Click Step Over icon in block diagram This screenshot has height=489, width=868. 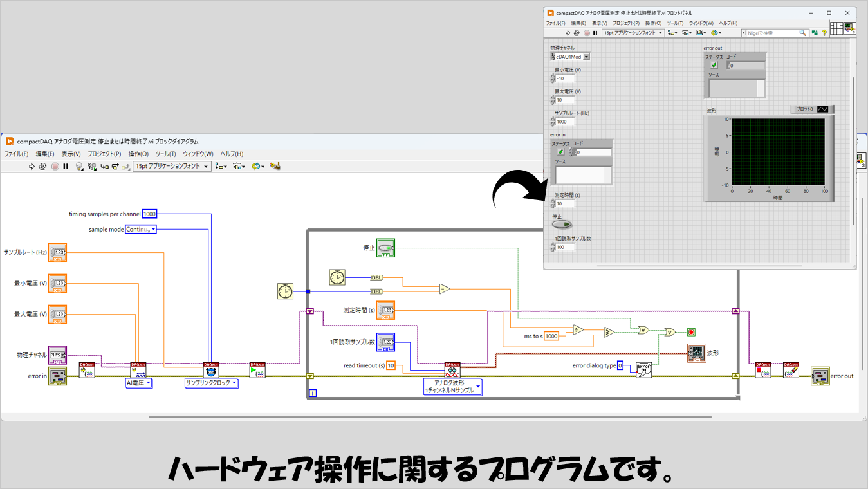pos(115,167)
